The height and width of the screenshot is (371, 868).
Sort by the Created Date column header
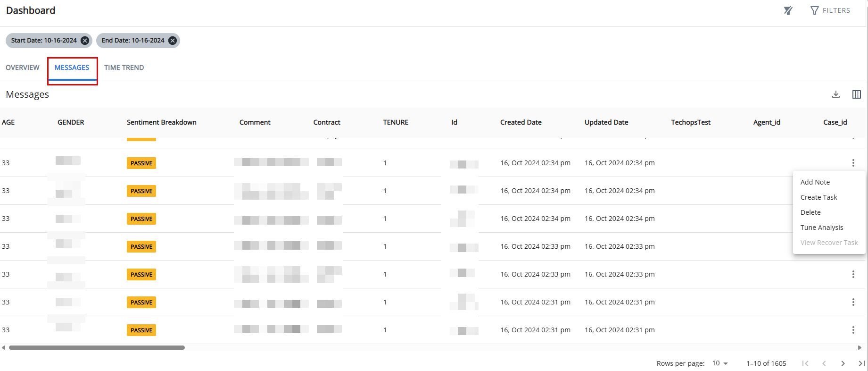click(521, 122)
